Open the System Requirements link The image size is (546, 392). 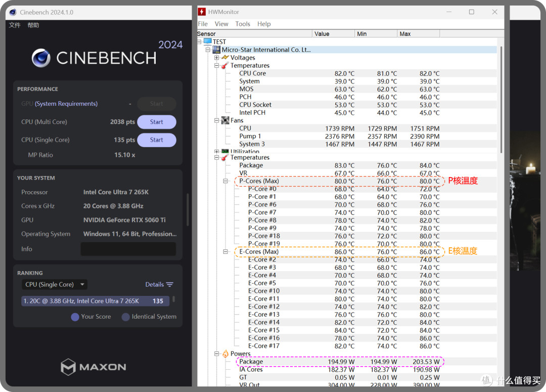66,104
